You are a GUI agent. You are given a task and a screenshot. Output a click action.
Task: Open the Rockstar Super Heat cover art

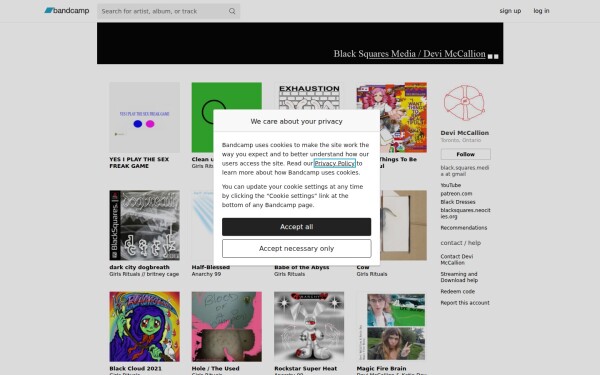pos(309,327)
